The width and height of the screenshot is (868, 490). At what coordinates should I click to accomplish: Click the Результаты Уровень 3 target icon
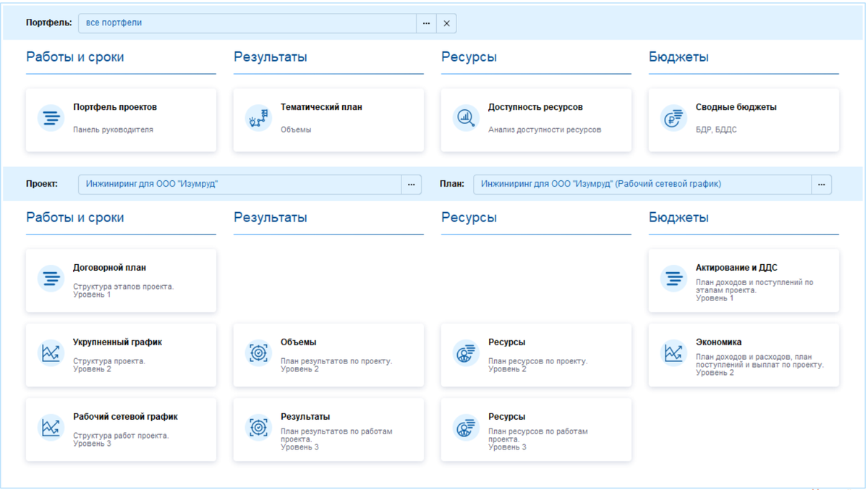(258, 428)
